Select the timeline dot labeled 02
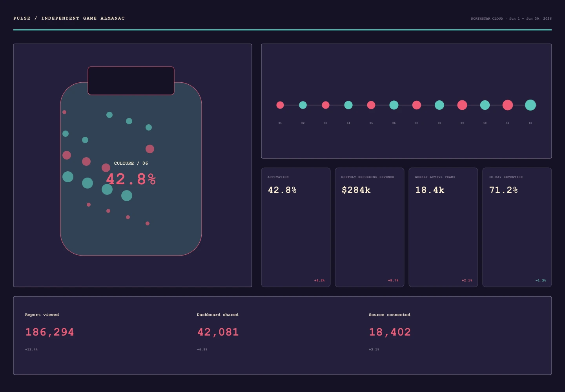565x392 pixels. [303, 105]
